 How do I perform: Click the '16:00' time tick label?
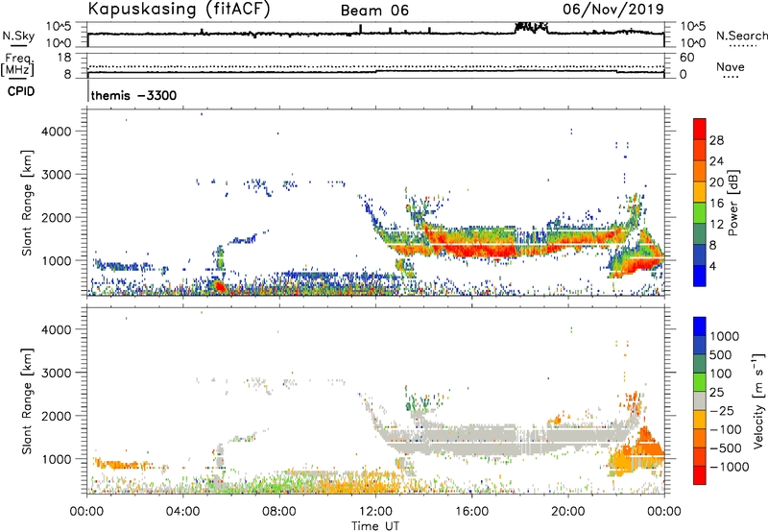[471, 512]
